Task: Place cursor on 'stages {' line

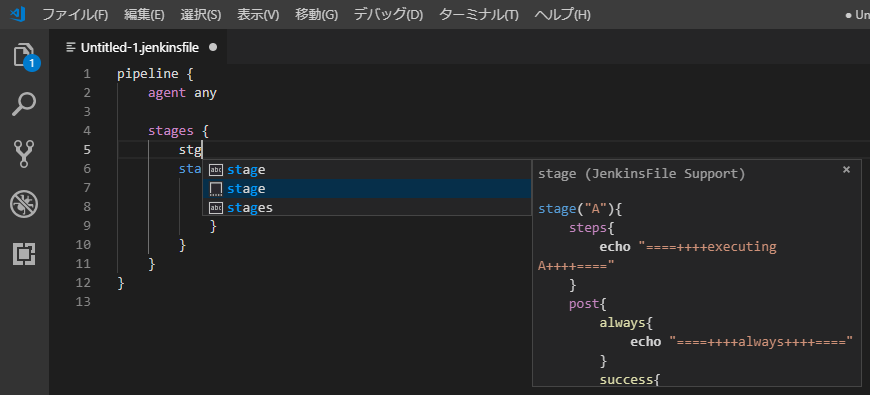Action: coord(178,131)
